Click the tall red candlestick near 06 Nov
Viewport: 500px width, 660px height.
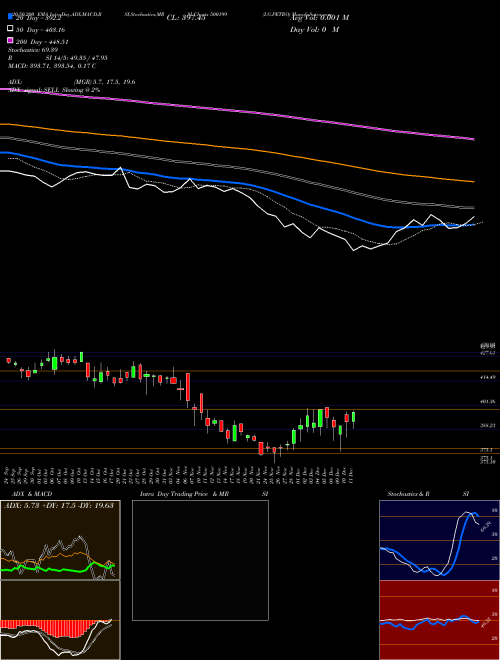point(188,387)
